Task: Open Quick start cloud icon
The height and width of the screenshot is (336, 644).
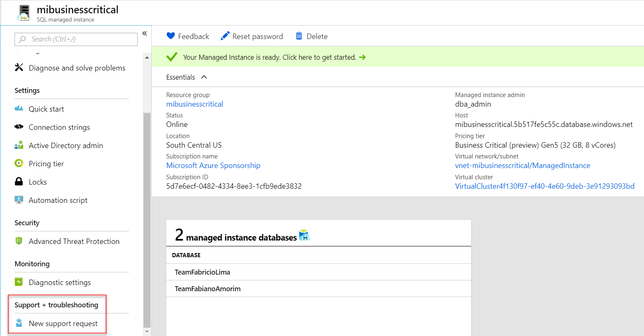Action: (19, 109)
